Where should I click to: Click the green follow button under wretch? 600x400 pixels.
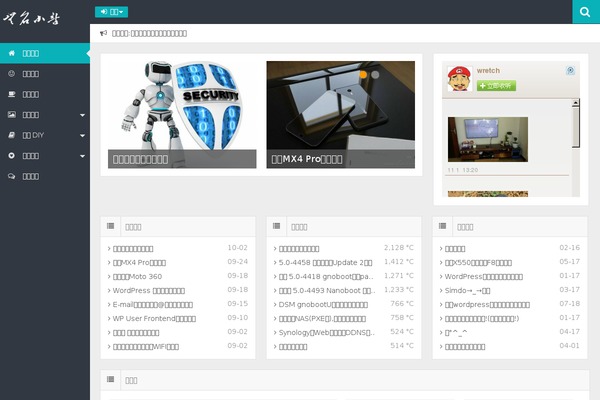[496, 85]
